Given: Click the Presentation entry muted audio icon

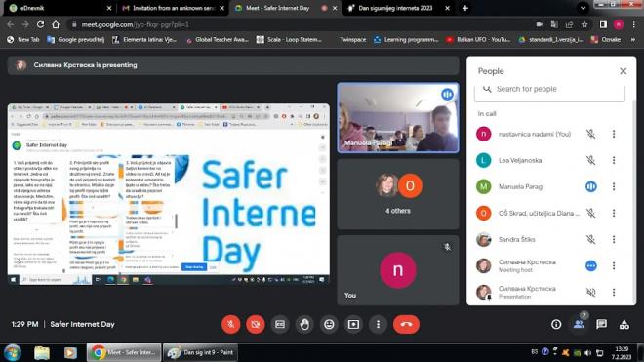Looking at the screenshot, I should 590,292.
